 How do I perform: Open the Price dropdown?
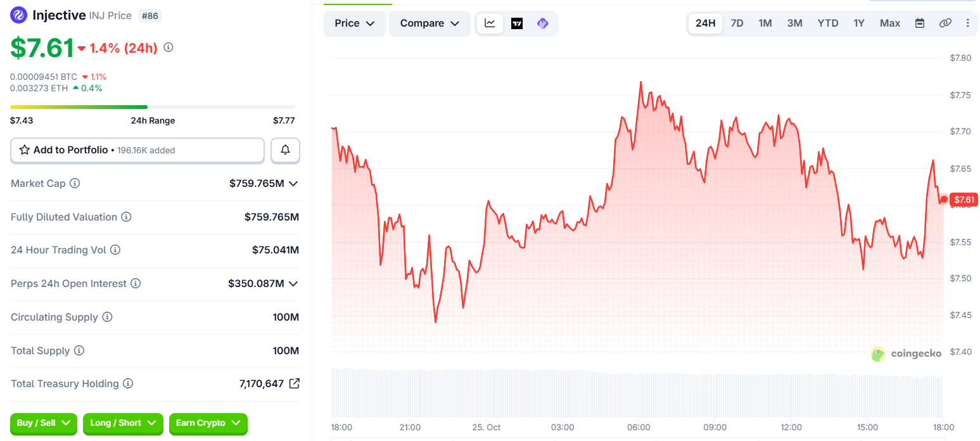click(x=355, y=23)
